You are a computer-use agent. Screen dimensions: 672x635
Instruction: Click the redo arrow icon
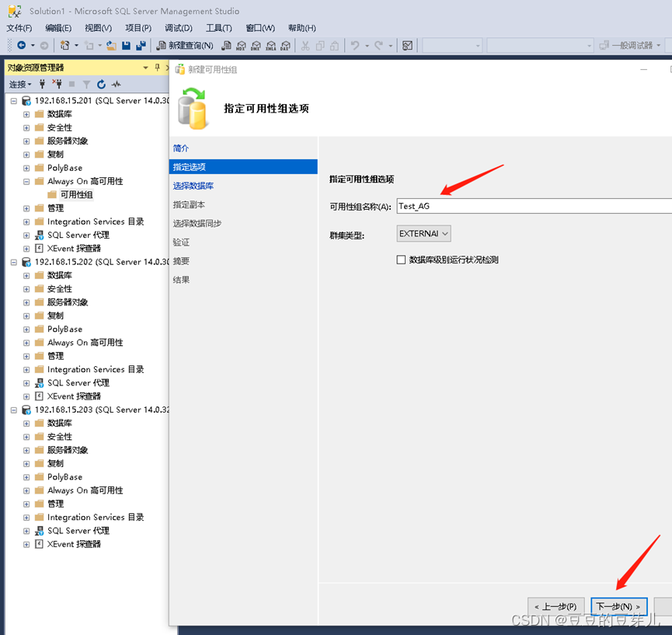click(379, 45)
